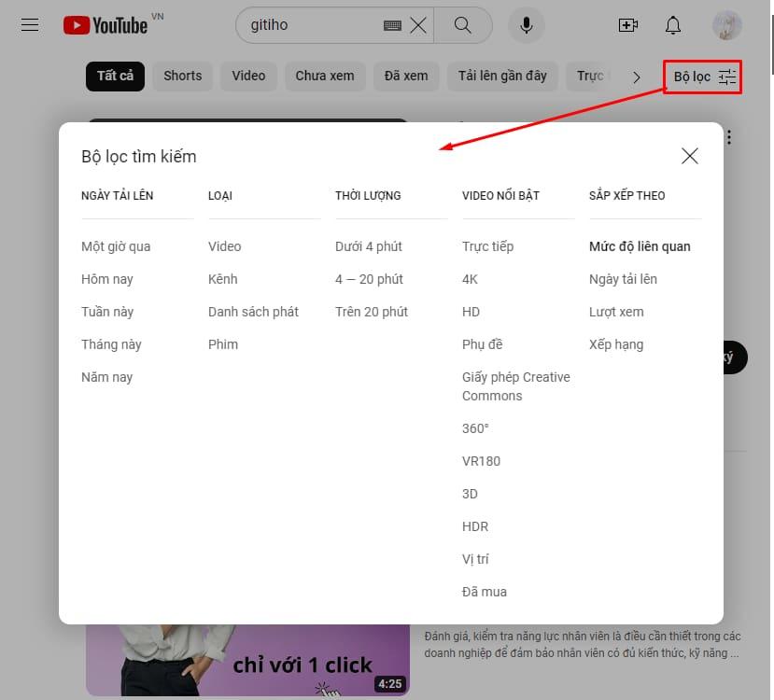This screenshot has width=774, height=700.
Task: Filter by Vị trí feature
Action: [475, 559]
